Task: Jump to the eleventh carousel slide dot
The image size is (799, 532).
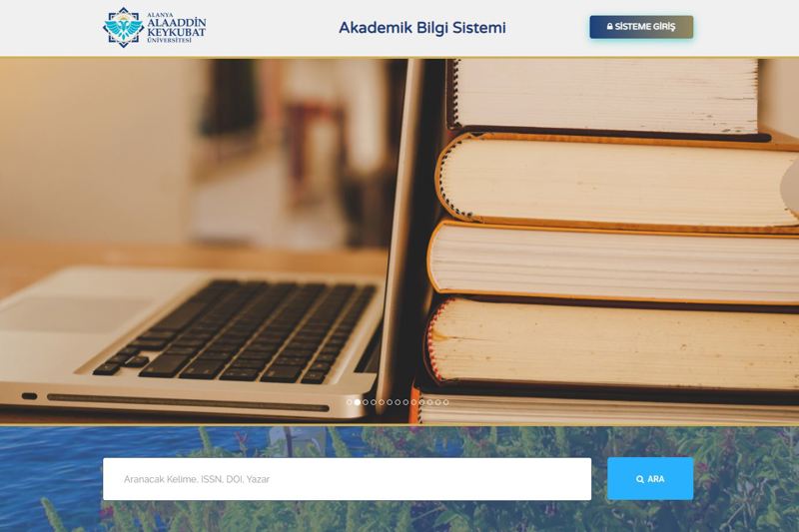Action: click(x=430, y=402)
